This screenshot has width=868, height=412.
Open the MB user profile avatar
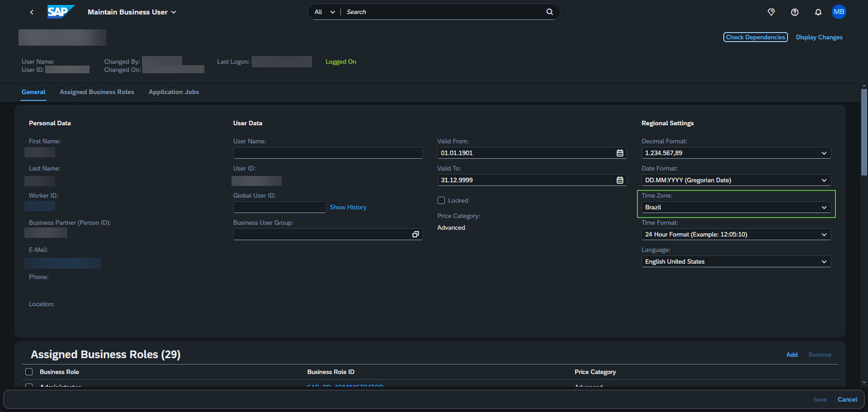point(839,12)
